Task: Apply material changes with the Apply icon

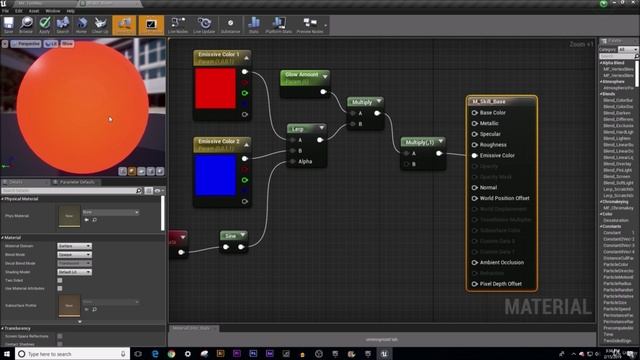Action: pos(44,25)
